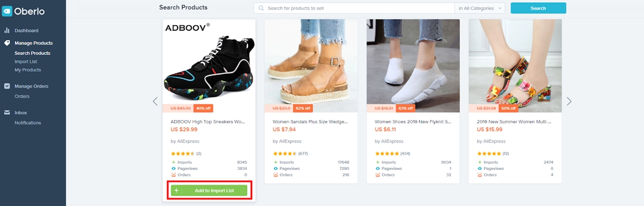This screenshot has width=644, height=206.
Task: Go to My Products in sidebar
Action: coord(28,70)
